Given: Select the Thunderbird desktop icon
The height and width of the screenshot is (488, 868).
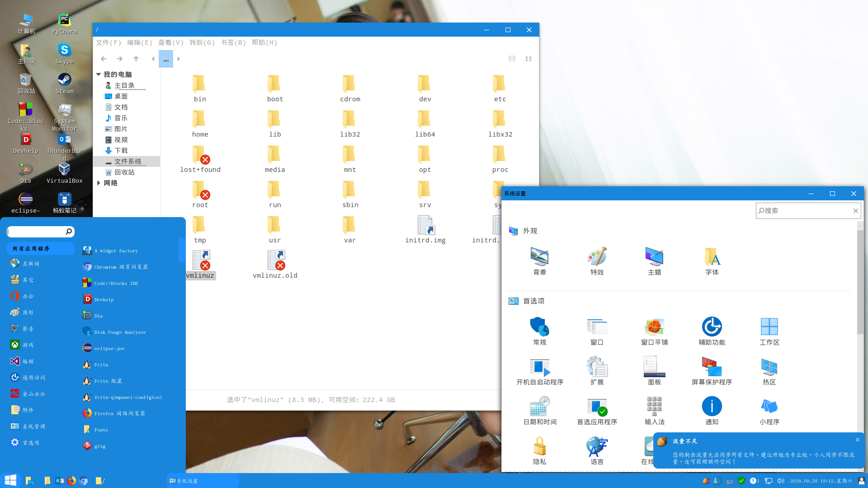Looking at the screenshot, I should click(x=64, y=147).
